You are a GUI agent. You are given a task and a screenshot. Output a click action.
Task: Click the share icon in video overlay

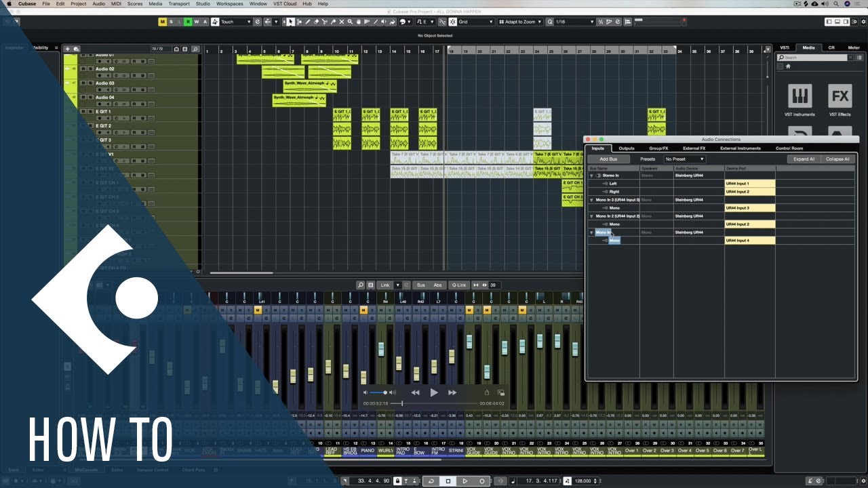(486, 392)
